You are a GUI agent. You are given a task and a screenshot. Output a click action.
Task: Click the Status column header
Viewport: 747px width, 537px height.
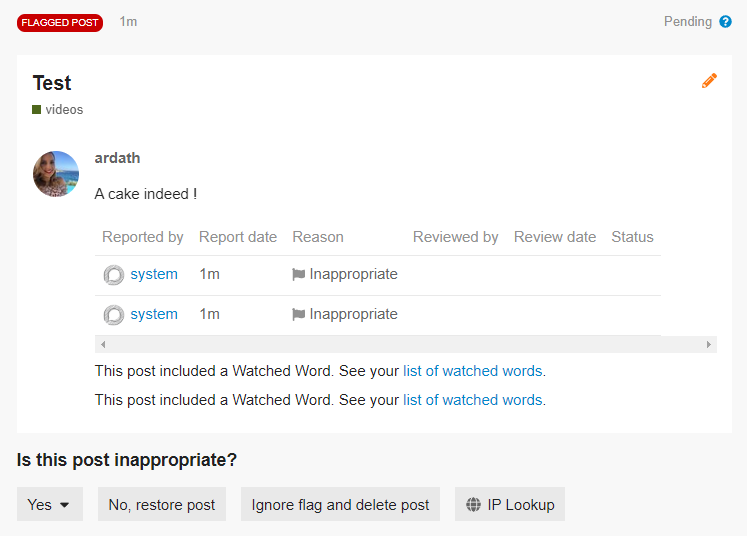click(x=632, y=237)
